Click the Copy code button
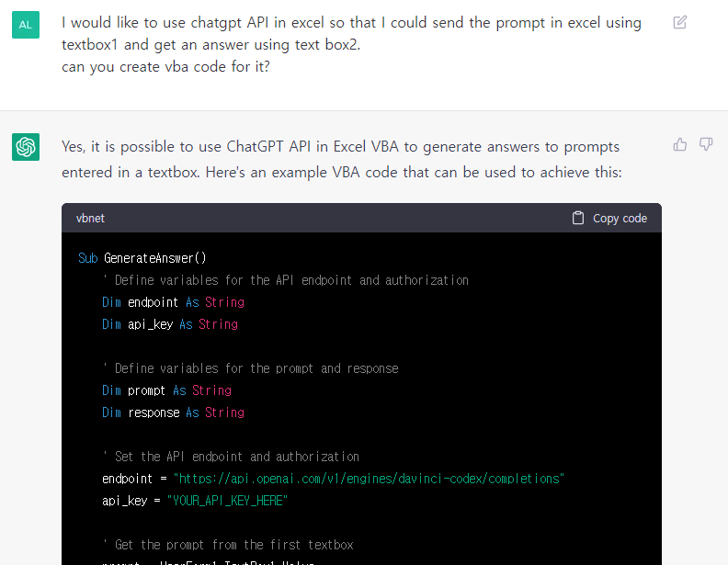This screenshot has width=728, height=565. coord(609,218)
